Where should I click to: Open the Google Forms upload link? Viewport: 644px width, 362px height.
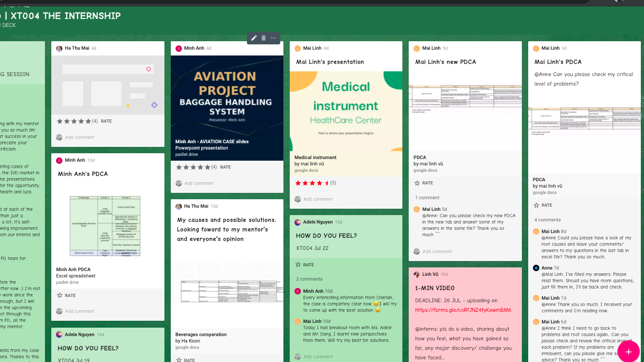point(463,310)
